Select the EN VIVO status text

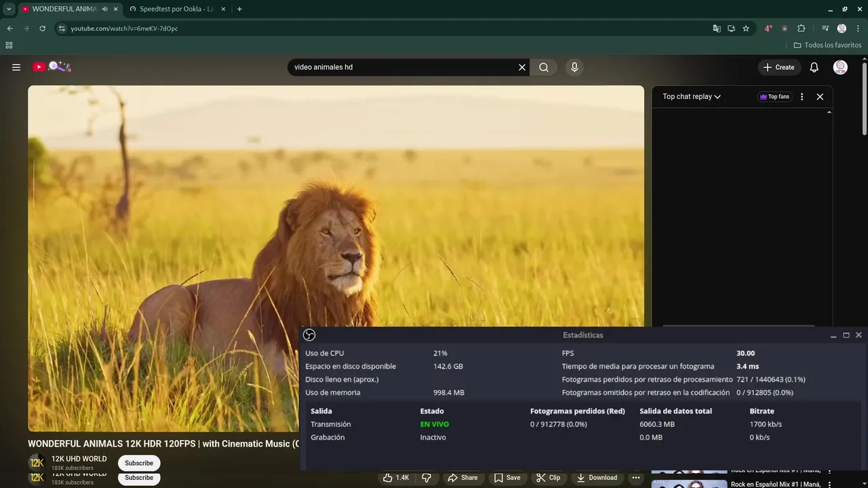(x=434, y=424)
